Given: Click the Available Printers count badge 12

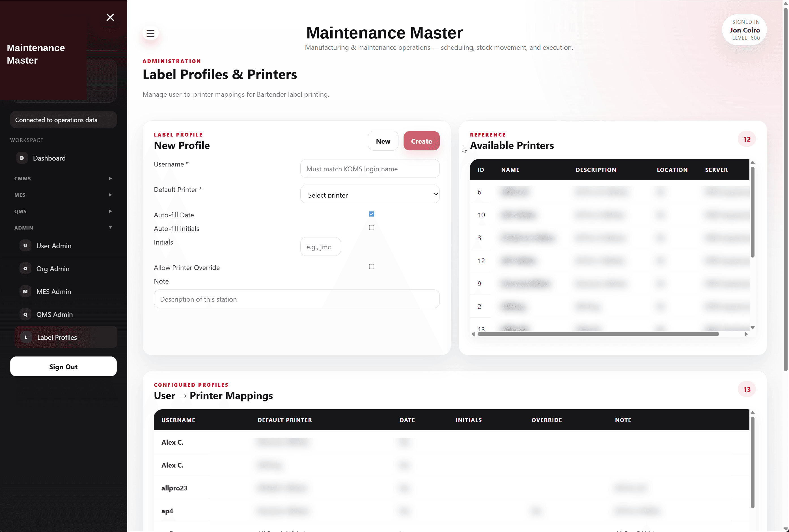Looking at the screenshot, I should [x=747, y=139].
